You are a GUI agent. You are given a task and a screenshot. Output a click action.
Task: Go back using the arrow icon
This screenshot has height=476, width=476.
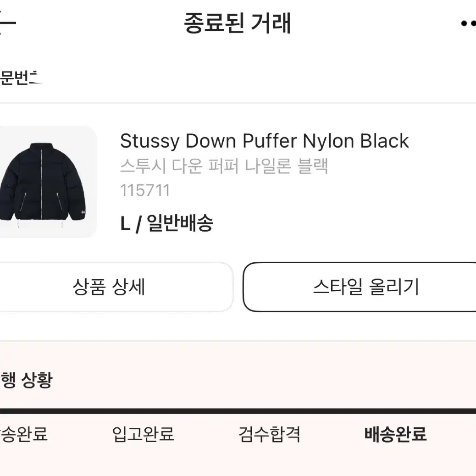tap(7, 23)
